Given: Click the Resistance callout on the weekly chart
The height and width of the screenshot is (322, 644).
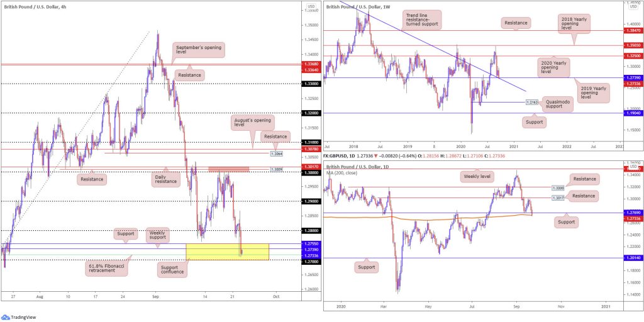Looking at the screenshot, I should pos(516,23).
